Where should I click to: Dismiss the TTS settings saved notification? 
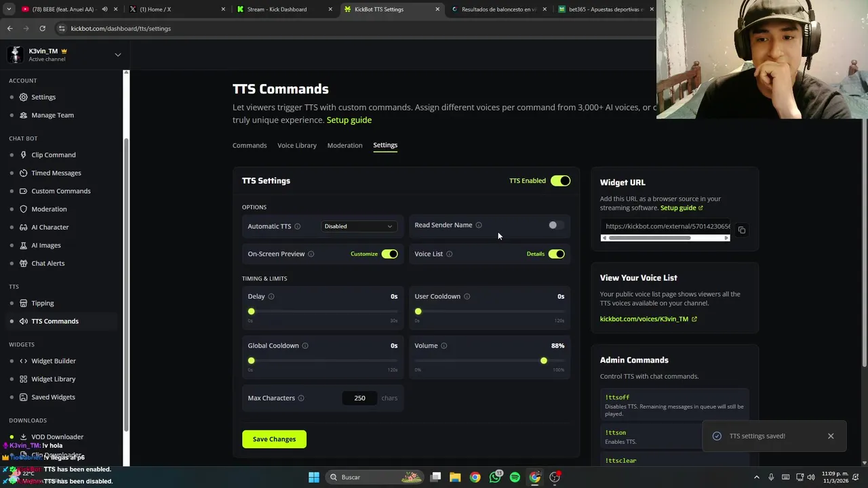click(x=831, y=436)
